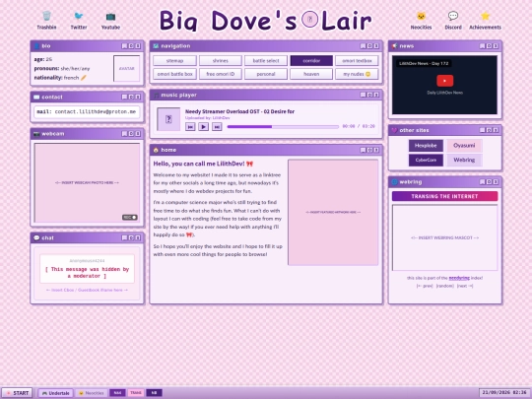Minimize the chat window
The height and width of the screenshot is (399, 532).
pos(124,237)
